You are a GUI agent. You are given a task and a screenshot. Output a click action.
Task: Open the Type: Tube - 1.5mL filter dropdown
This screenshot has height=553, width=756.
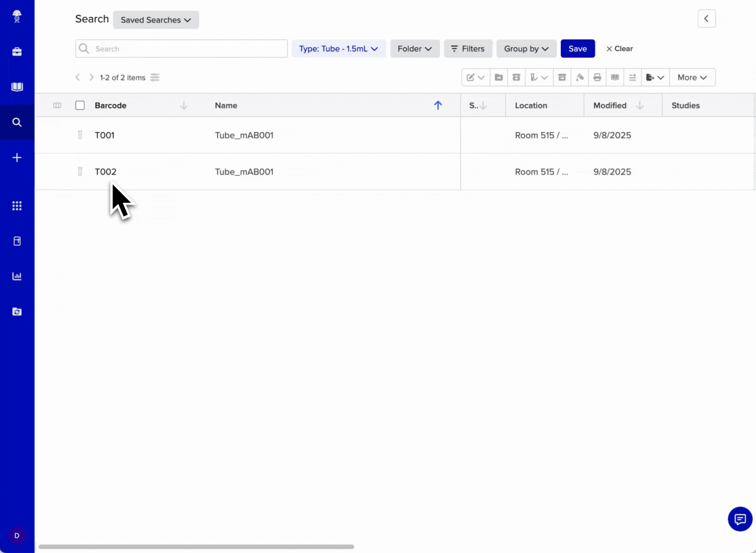click(x=338, y=49)
